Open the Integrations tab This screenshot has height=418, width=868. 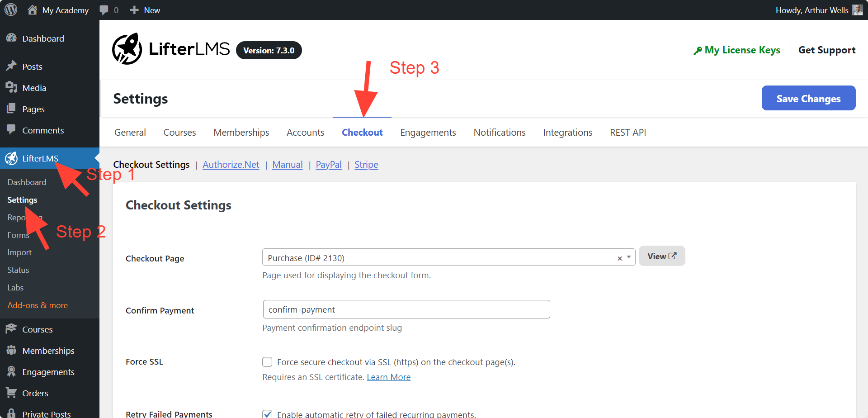(568, 133)
